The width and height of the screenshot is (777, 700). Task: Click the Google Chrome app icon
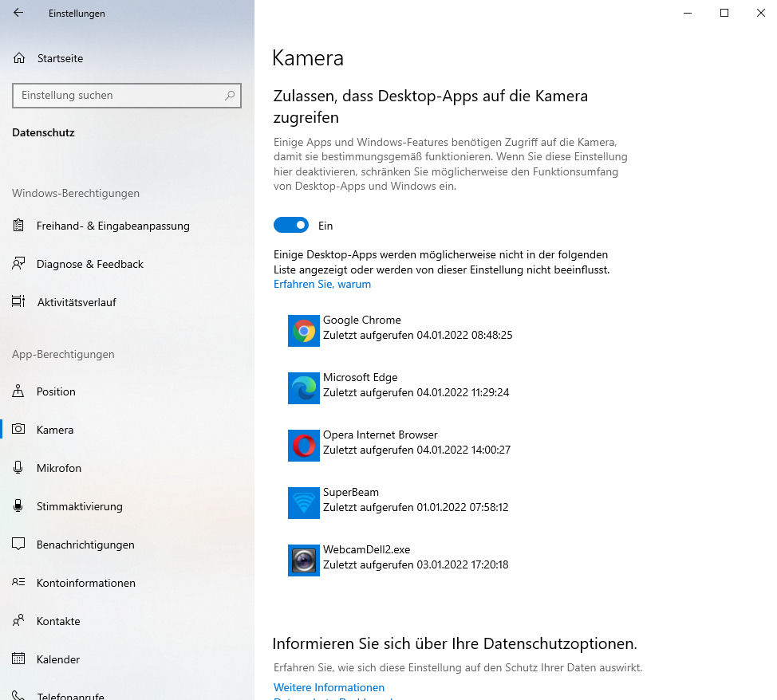pyautogui.click(x=303, y=331)
